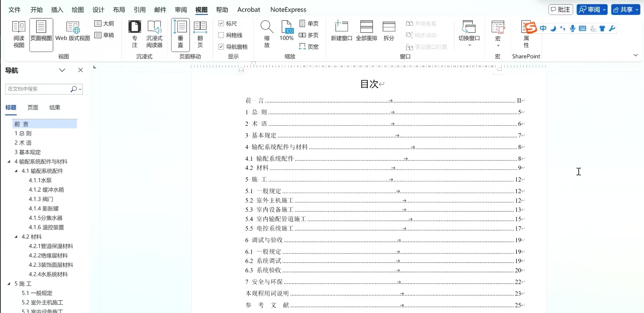Open the Immersive Reader (沉浸式阅读器)

tap(154, 35)
